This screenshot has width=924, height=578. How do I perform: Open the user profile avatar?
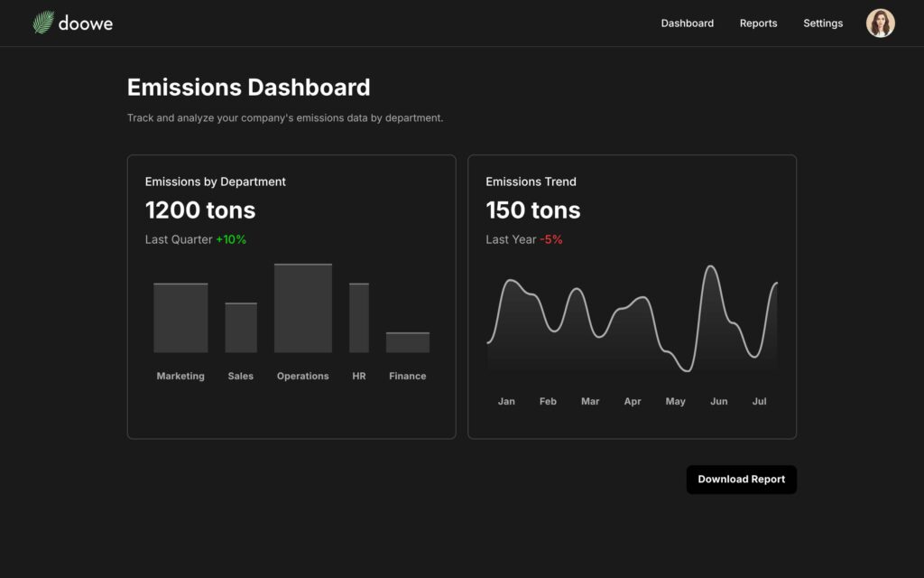(x=880, y=23)
